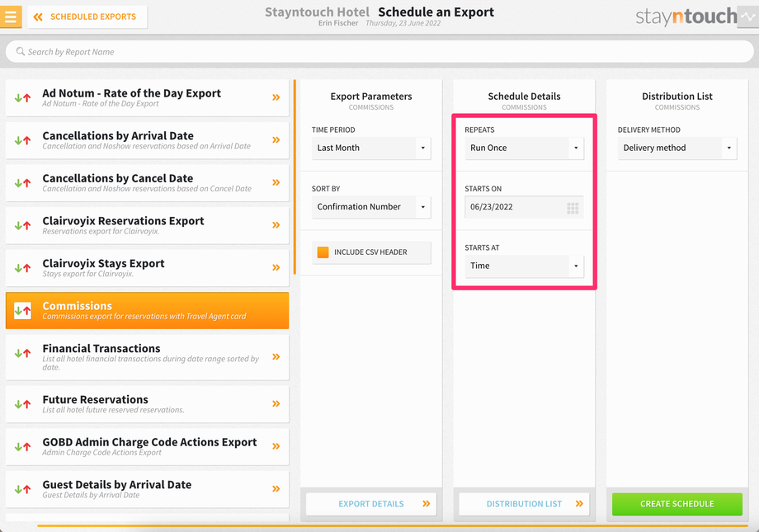Select the highlighted Commissions export
The image size is (759, 532).
(x=147, y=311)
